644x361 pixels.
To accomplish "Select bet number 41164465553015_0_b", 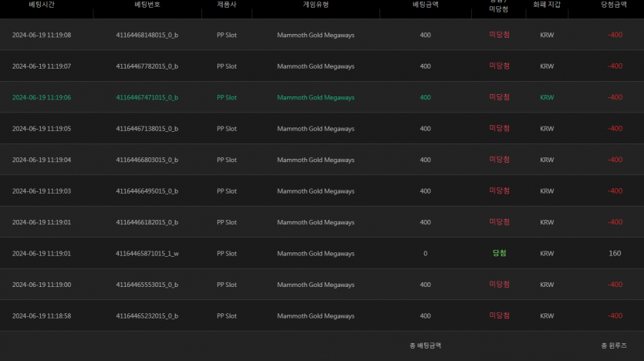I will (147, 285).
